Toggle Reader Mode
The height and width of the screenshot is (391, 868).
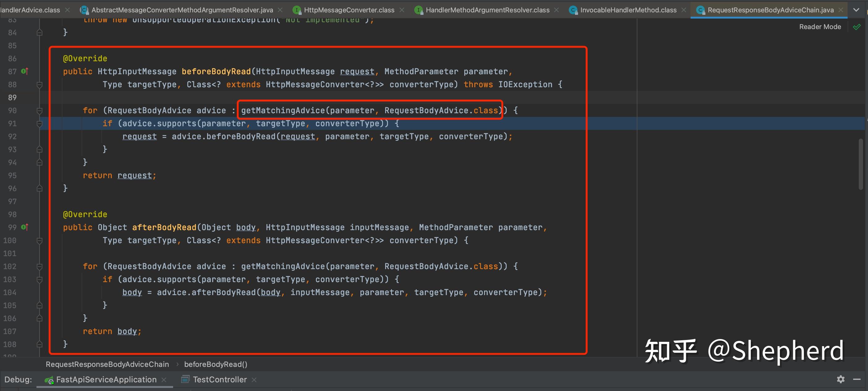coord(820,27)
